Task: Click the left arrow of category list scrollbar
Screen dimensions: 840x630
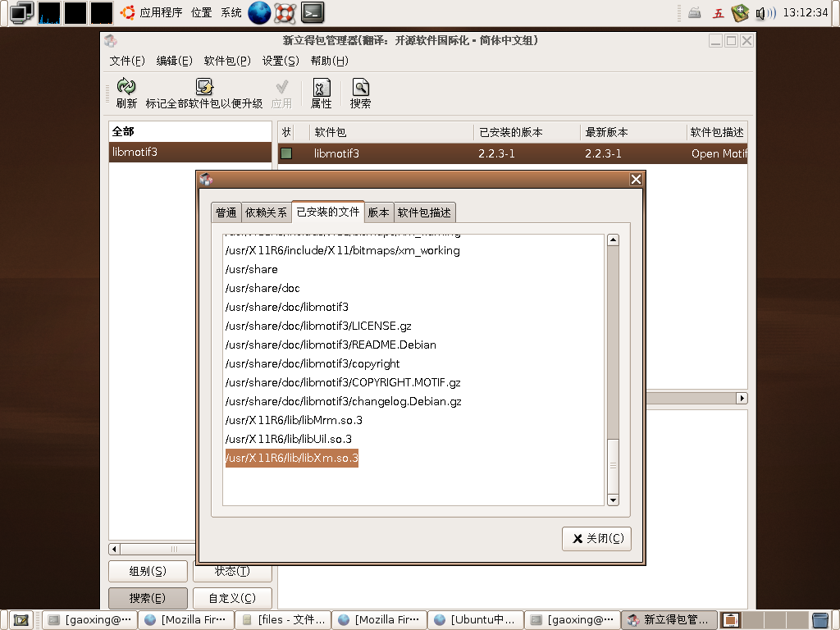Action: (114, 549)
